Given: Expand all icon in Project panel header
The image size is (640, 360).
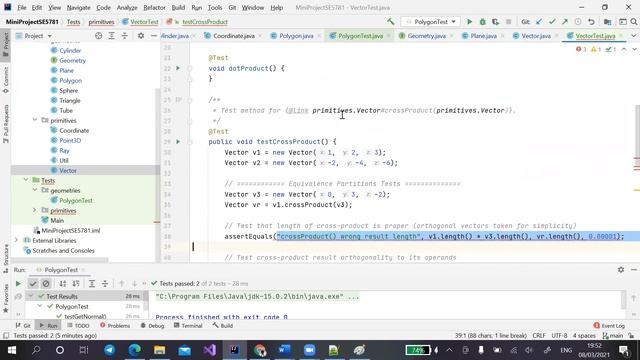Looking at the screenshot, I should [111, 36].
